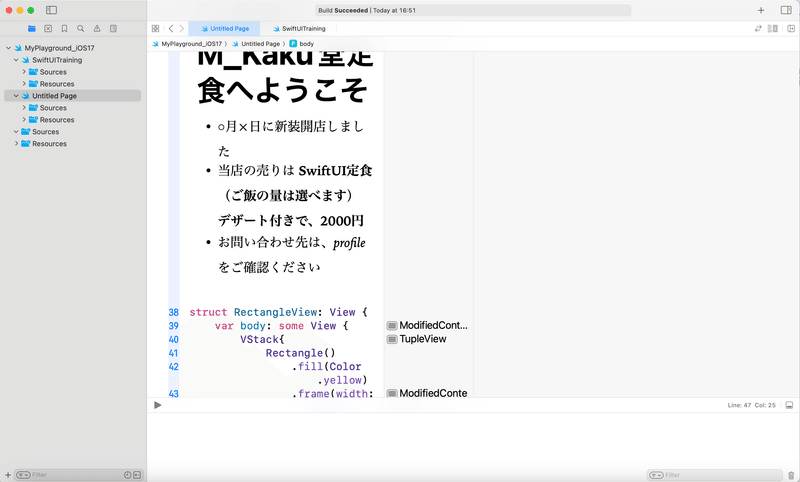Toggle the debug area hide button
The image size is (800, 482).
click(789, 405)
